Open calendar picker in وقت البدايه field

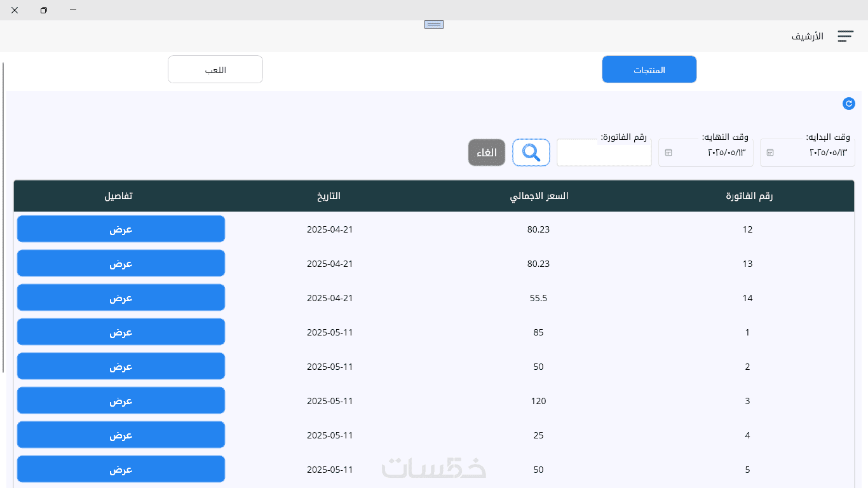[x=770, y=152]
